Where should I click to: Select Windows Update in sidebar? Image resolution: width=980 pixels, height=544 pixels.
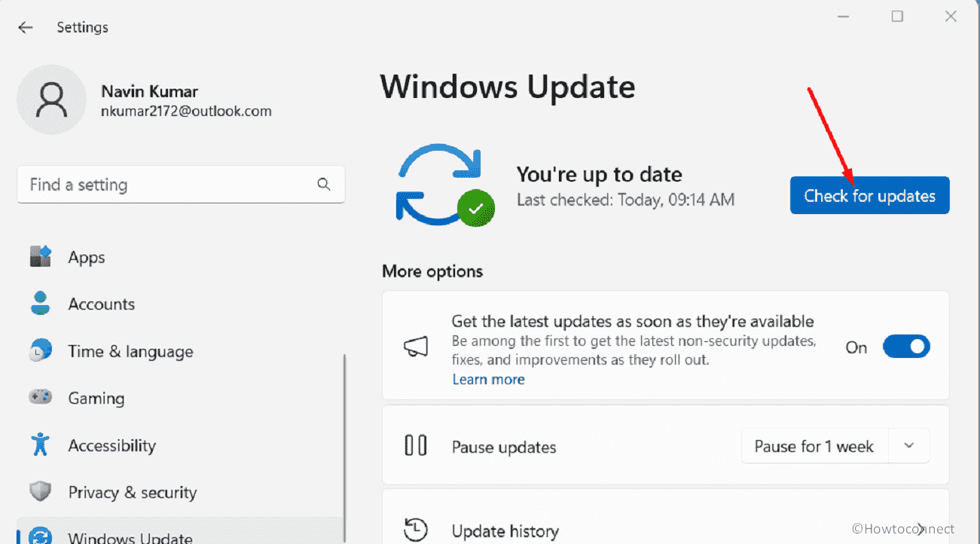tap(181, 531)
